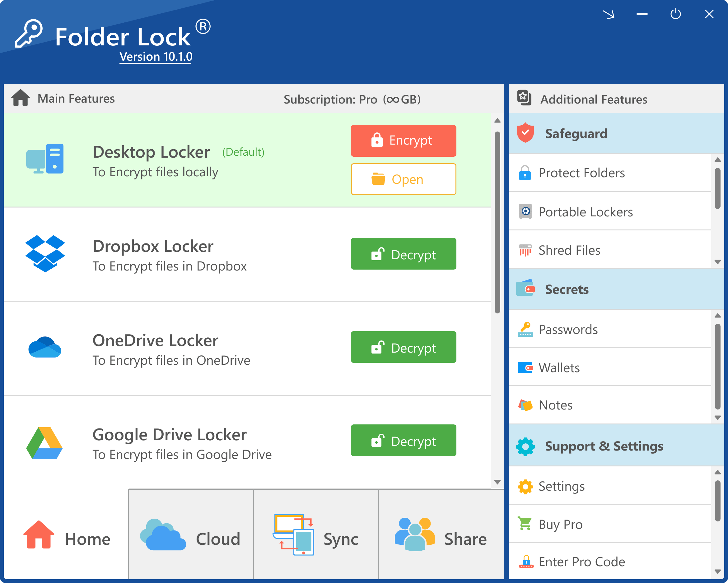Collapse the Safeguard section header
Viewport: 728px width, 583px height.
616,133
